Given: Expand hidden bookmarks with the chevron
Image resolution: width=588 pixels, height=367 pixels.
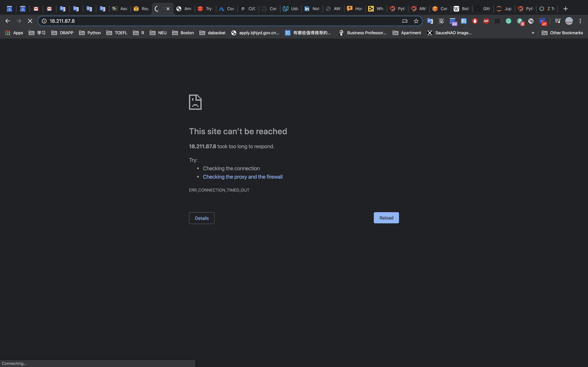Looking at the screenshot, I should (533, 33).
